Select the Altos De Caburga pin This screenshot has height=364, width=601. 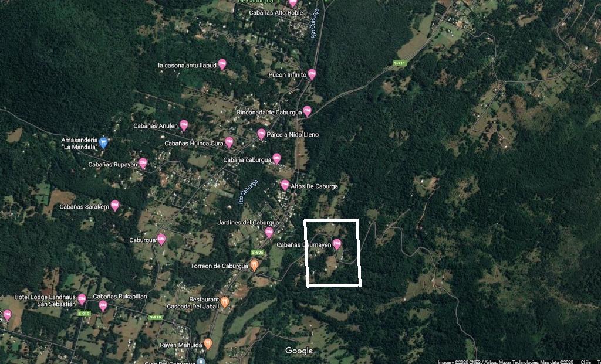point(285,185)
